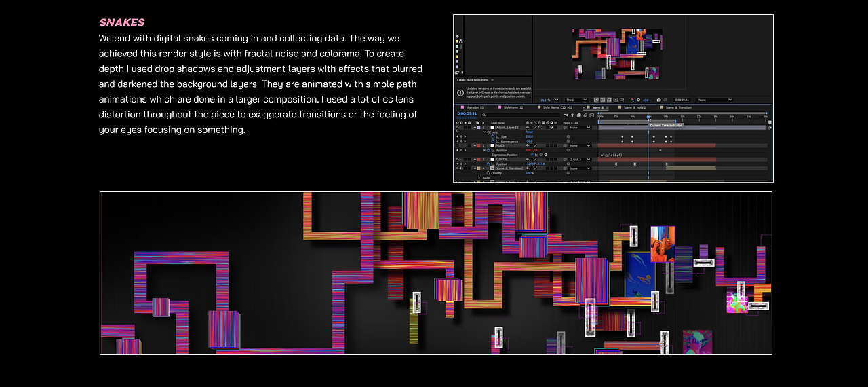This screenshot has height=387, width=868.
Task: Click reset exposure icon in viewer bar
Action: click(638, 100)
